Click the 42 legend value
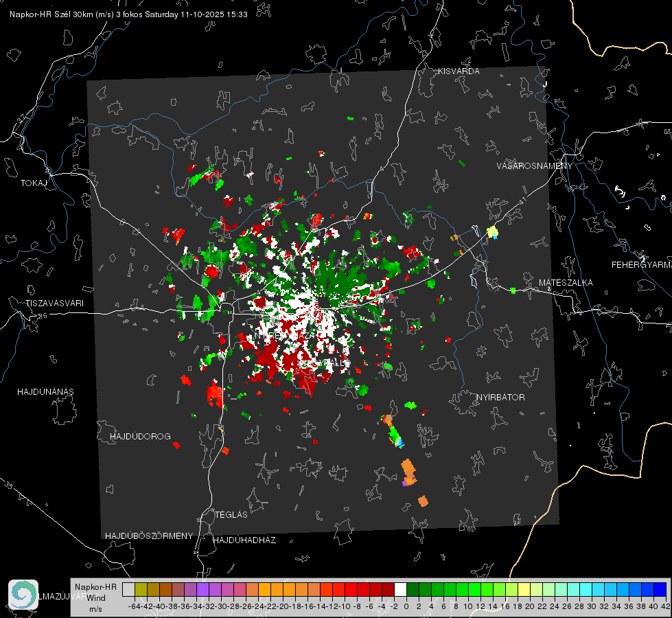 666,606
